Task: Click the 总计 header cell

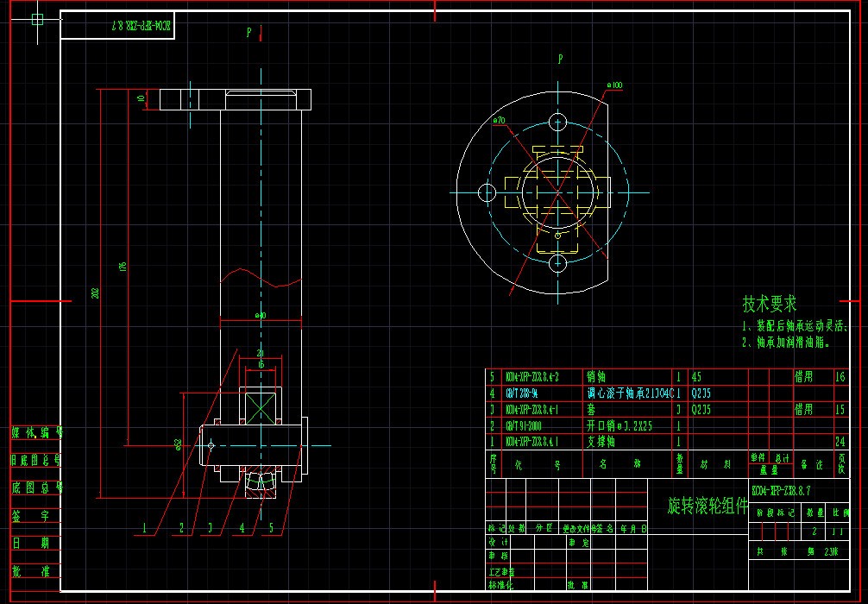Action: pyautogui.click(x=783, y=458)
